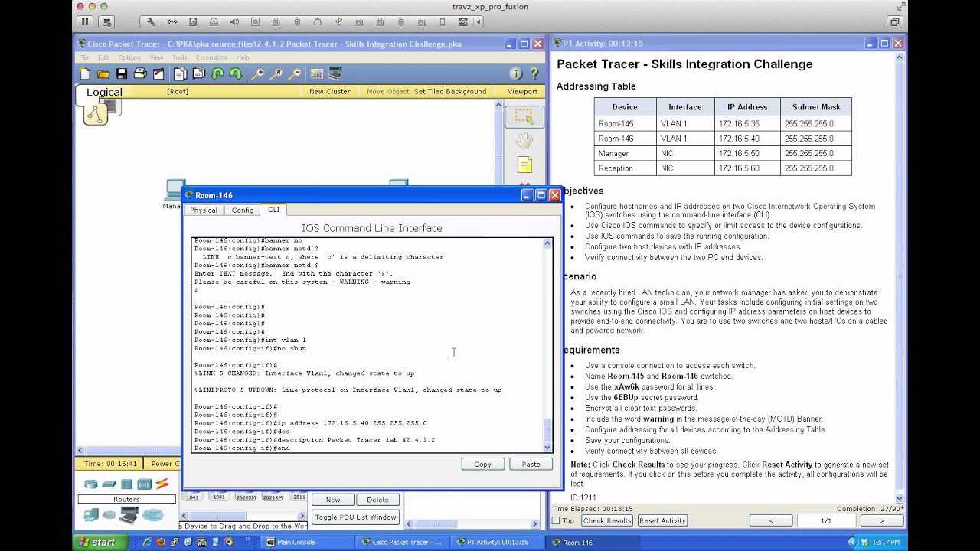Click inside the IOS CLI terminal
Image resolution: width=980 pixels, height=551 pixels.
click(367, 344)
